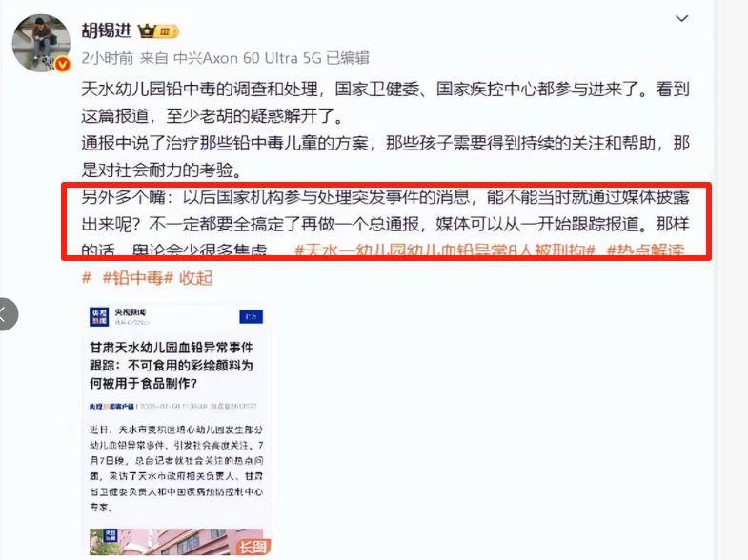Click the left-side previous arrow button
748x560 pixels.
pos(5,314)
